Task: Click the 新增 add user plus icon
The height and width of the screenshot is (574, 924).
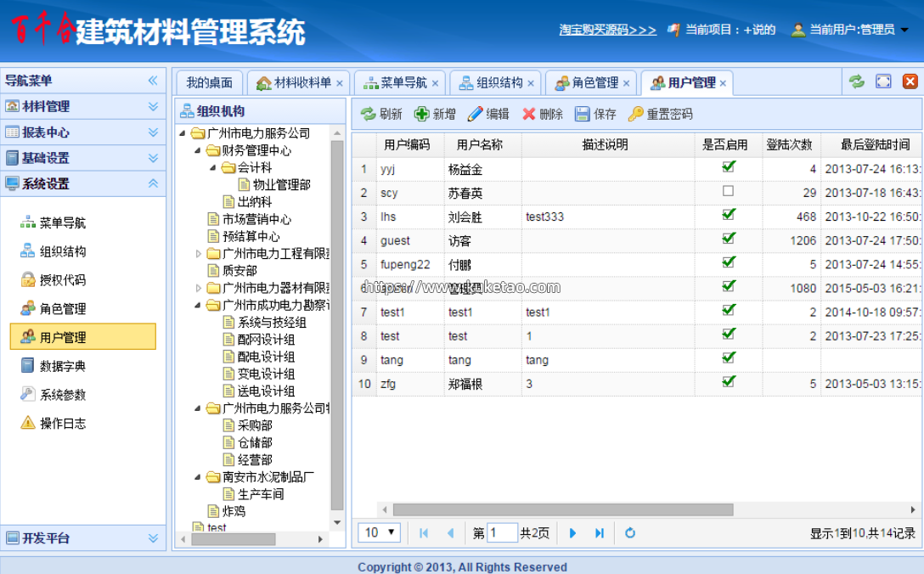Action: pyautogui.click(x=421, y=114)
